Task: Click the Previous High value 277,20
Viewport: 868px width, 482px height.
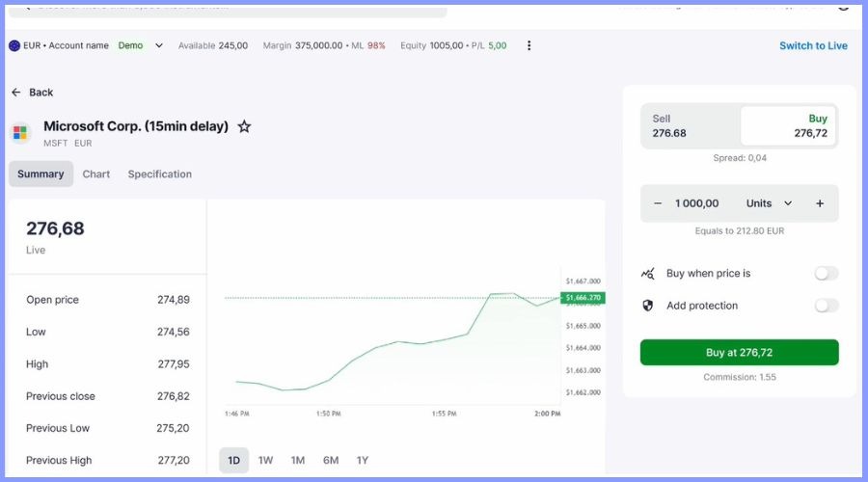Action: point(174,461)
